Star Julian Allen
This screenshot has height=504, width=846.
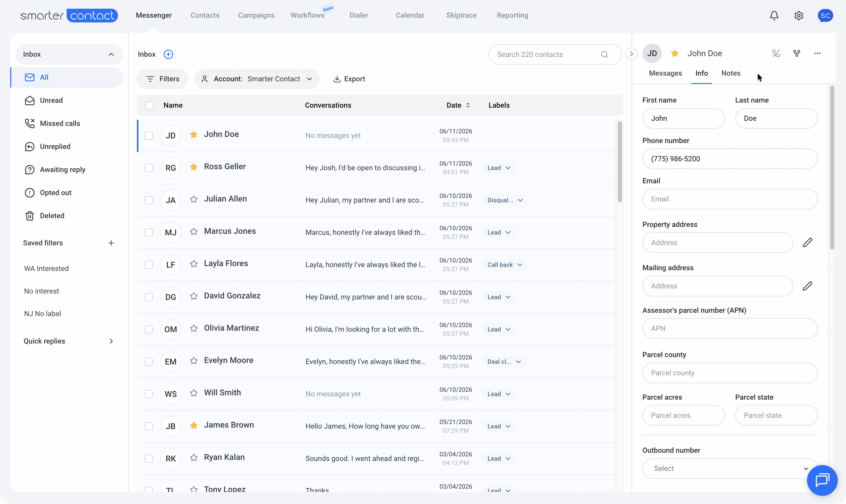click(194, 199)
